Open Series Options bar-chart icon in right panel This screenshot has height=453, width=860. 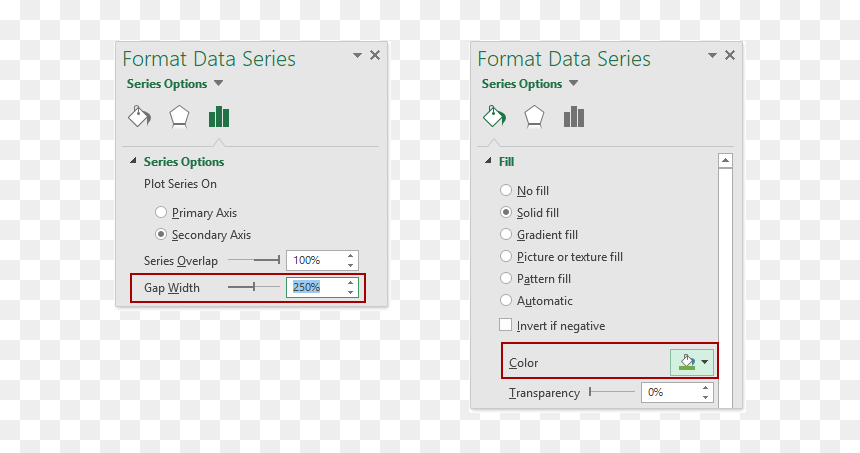coord(574,117)
